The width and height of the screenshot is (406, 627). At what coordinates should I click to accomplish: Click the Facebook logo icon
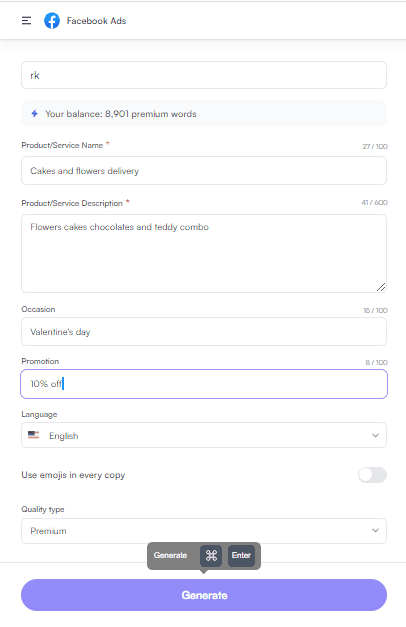point(52,21)
